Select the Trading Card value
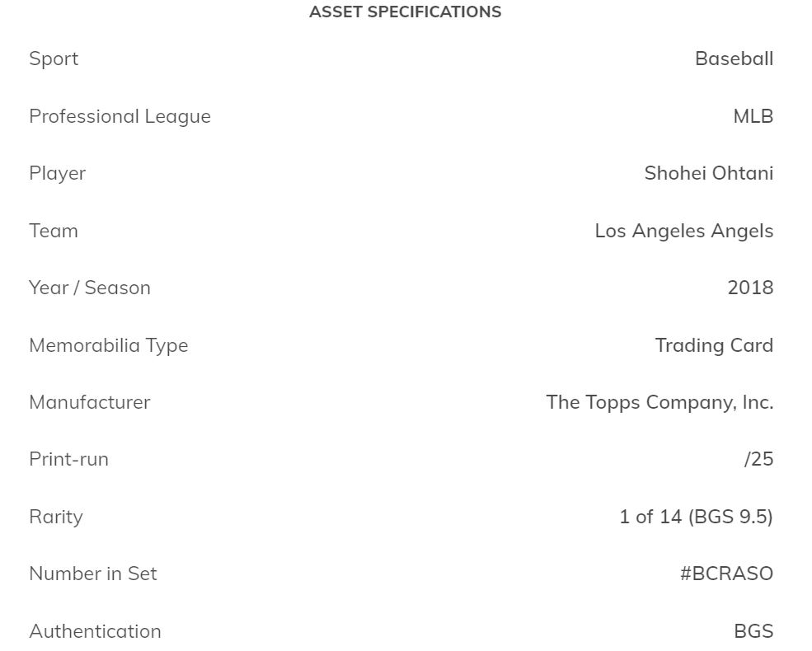Viewport: 812px width, 651px height. point(714,345)
